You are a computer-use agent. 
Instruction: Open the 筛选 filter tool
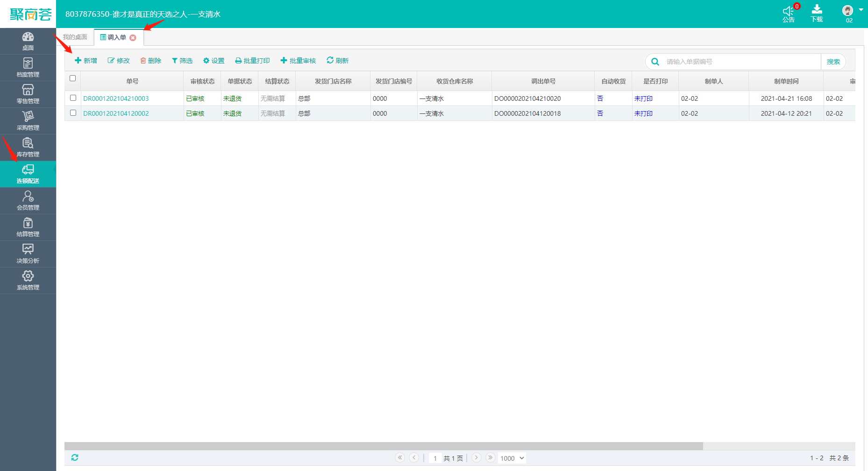point(182,61)
